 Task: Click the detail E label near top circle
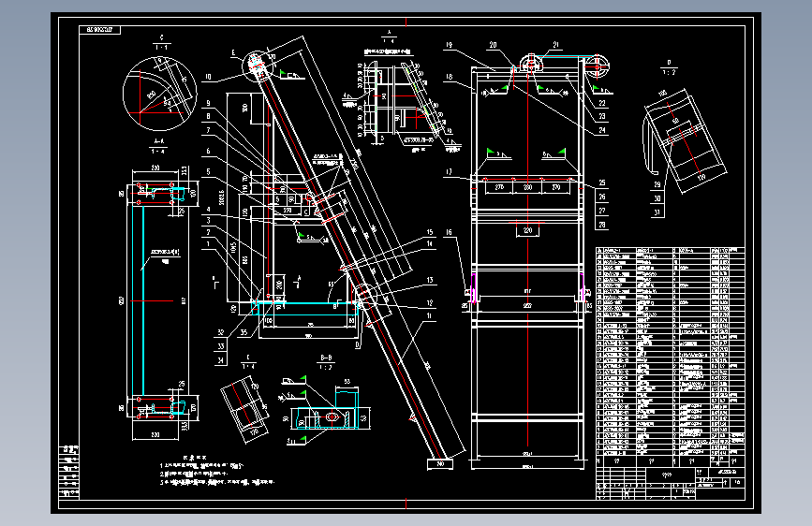coord(233,52)
